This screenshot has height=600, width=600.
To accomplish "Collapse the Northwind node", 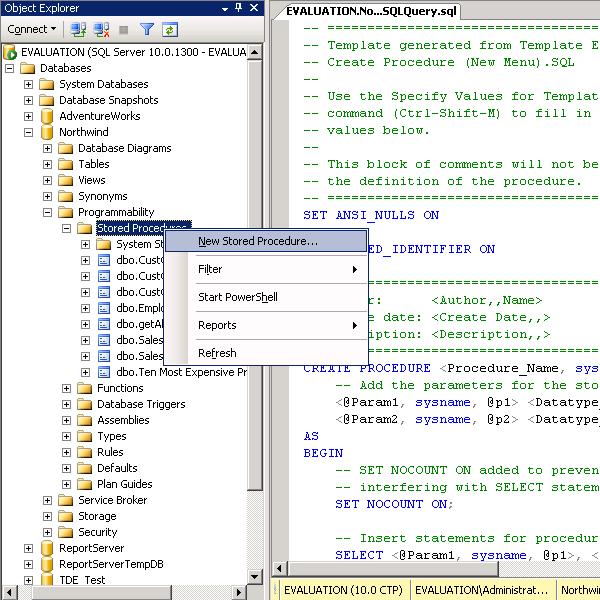I will (x=28, y=132).
